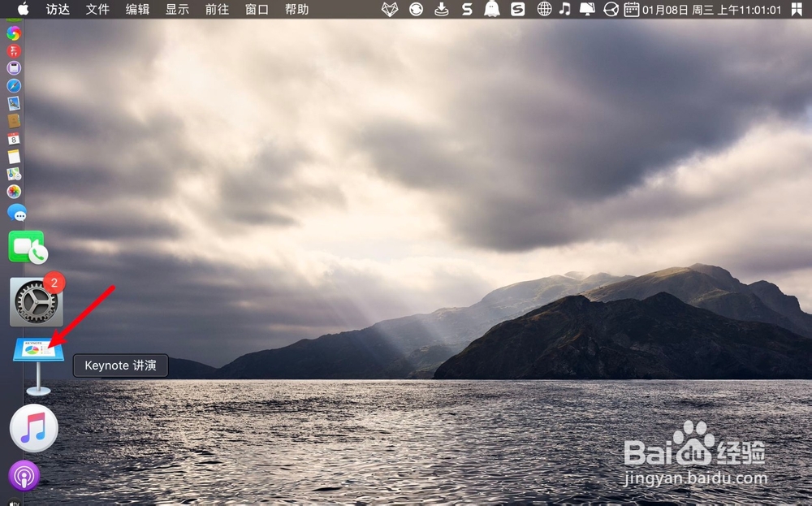Open Calendar showing 8 in the Dock
Image resolution: width=812 pixels, height=506 pixels.
coord(14,139)
